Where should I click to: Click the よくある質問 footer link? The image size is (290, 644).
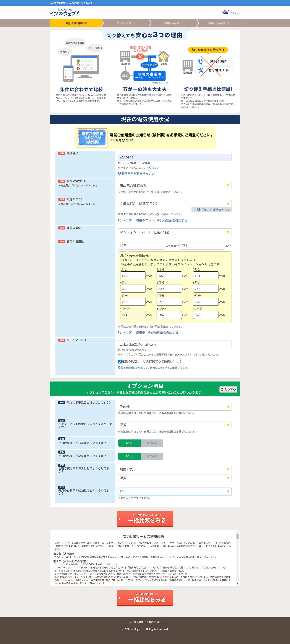click(x=136, y=622)
